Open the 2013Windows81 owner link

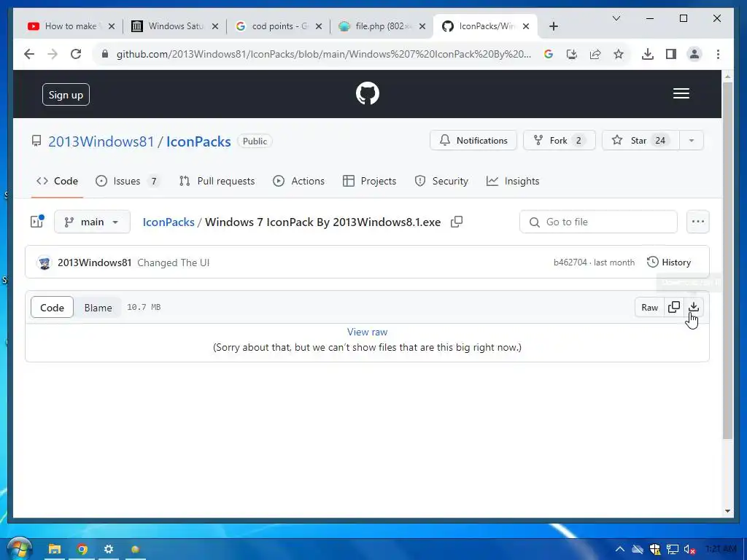click(x=101, y=141)
